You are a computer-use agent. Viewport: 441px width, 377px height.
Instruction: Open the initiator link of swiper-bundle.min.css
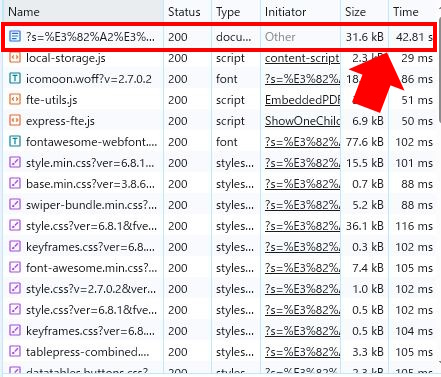click(302, 205)
